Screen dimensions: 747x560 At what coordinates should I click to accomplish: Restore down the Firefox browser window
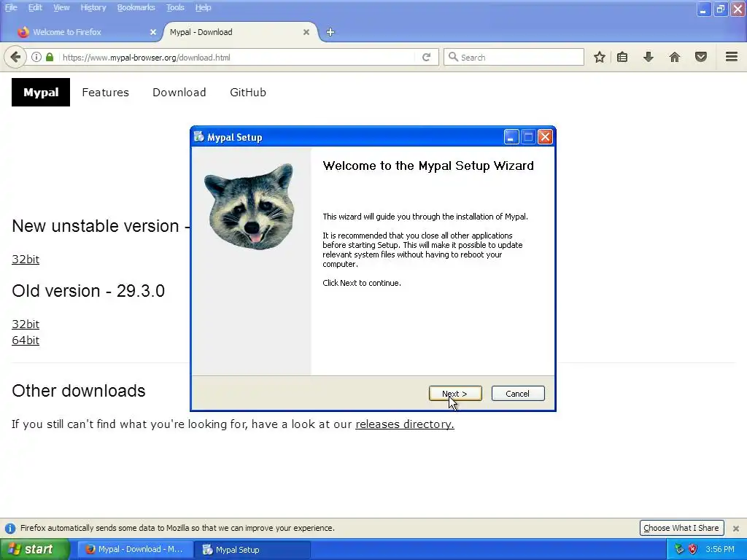click(x=720, y=9)
